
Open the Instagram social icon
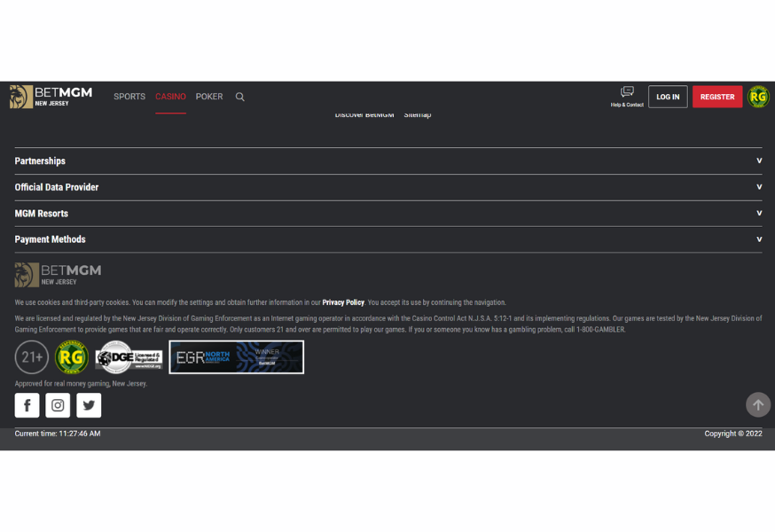tap(58, 405)
